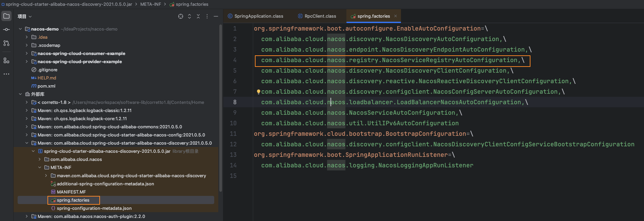Click line number 8 in the gutter
Screen dimensions: 644x221
pos(235,102)
